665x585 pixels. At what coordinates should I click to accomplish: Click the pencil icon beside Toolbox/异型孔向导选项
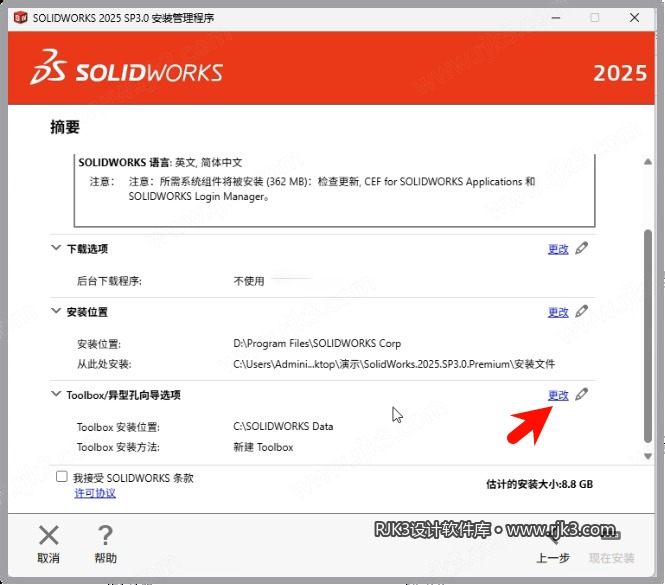pyautogui.click(x=581, y=395)
